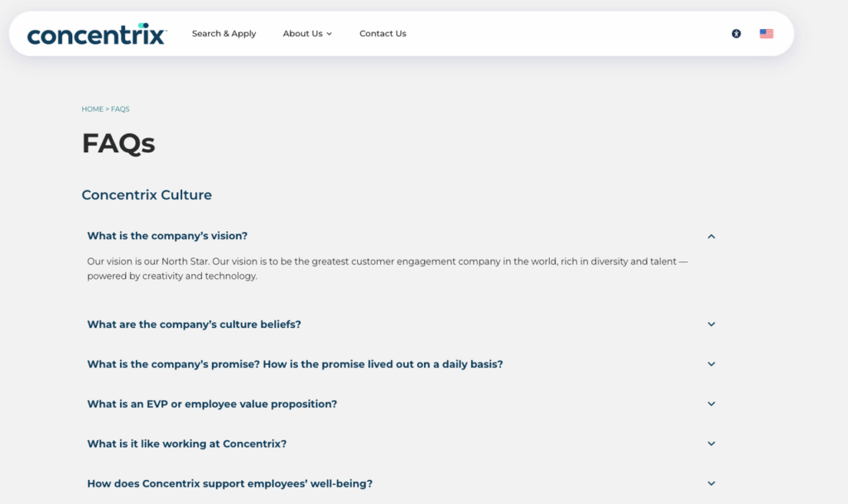Toggle the culture beliefs FAQ open
848x504 pixels.
pos(711,324)
